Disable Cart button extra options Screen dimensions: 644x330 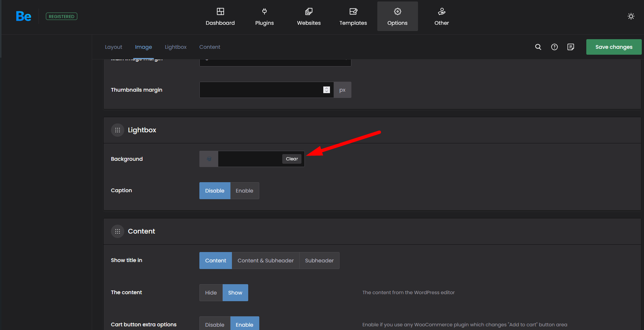pyautogui.click(x=215, y=324)
